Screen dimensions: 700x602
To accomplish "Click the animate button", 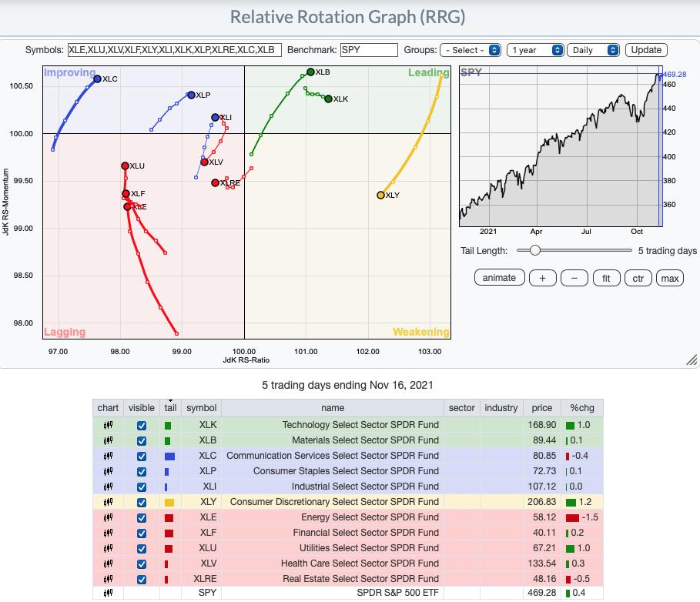I will click(499, 278).
